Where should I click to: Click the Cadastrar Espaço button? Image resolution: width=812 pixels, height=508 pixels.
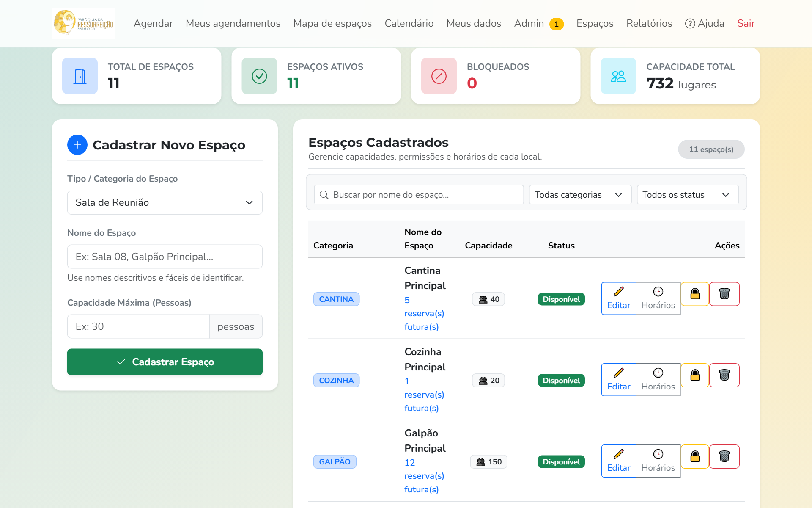click(x=165, y=362)
